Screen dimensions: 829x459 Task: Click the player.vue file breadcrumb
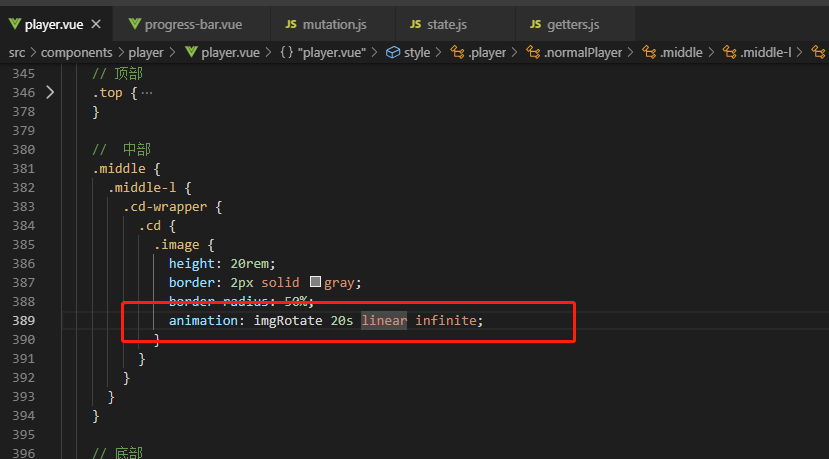(230, 52)
